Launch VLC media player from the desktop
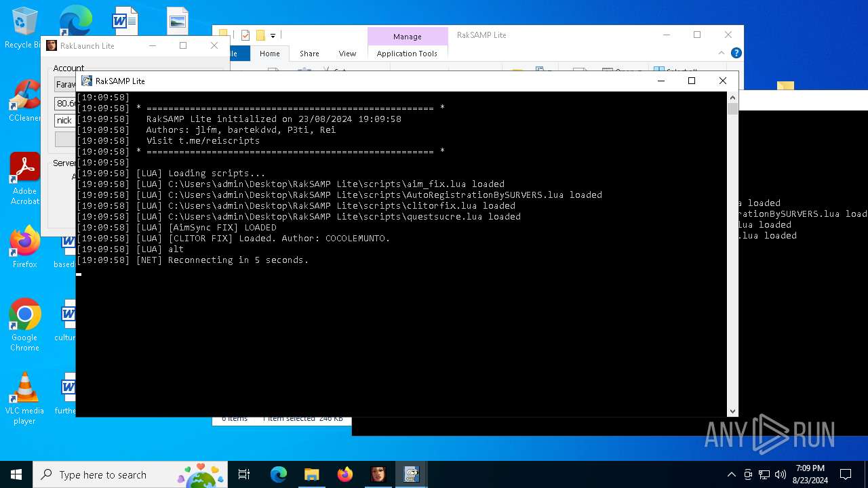Screen dimensions: 868x488 point(24,399)
